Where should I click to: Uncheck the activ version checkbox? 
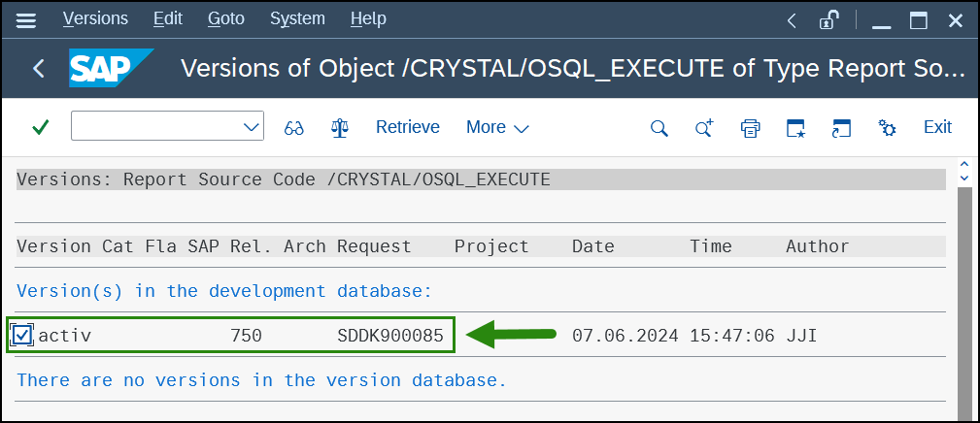22,336
